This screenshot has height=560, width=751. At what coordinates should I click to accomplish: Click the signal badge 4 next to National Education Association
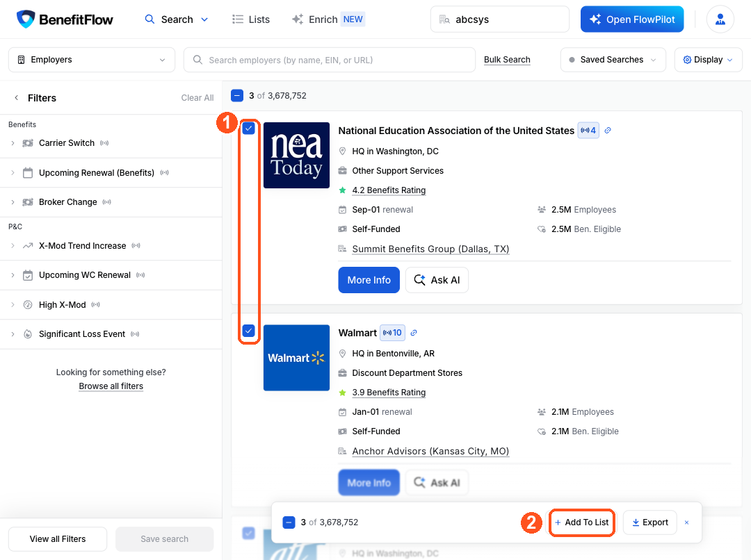[588, 130]
